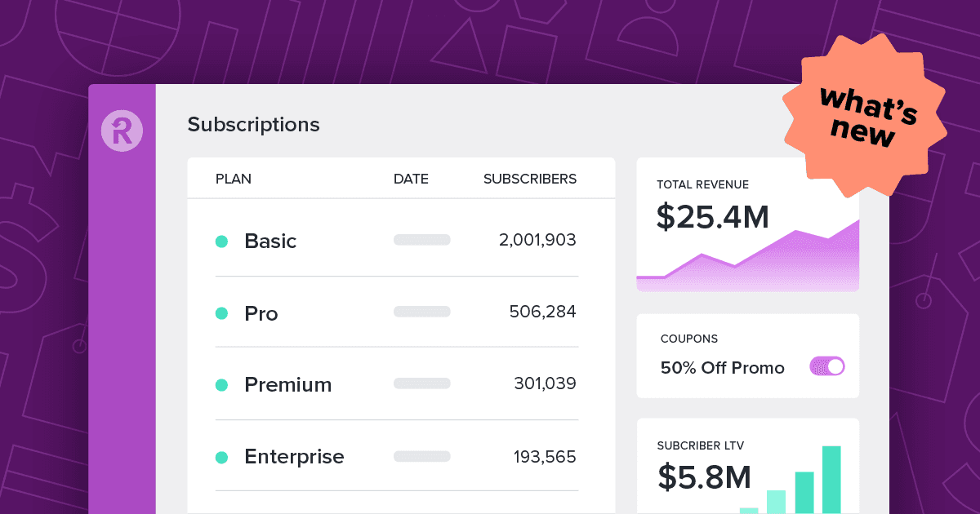Image resolution: width=980 pixels, height=514 pixels.
Task: Open the Basic plan name
Action: click(270, 241)
